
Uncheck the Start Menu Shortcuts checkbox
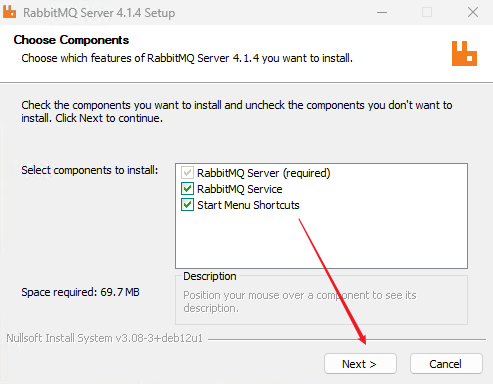tap(187, 205)
